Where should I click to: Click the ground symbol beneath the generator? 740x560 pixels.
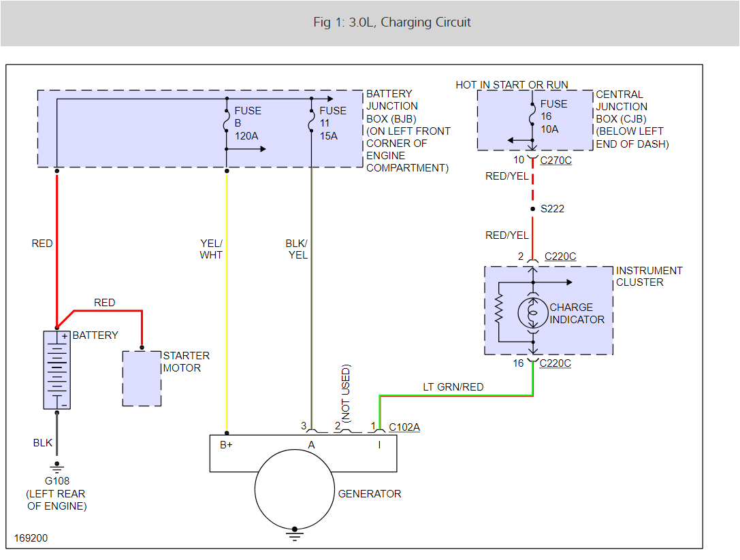tap(294, 533)
